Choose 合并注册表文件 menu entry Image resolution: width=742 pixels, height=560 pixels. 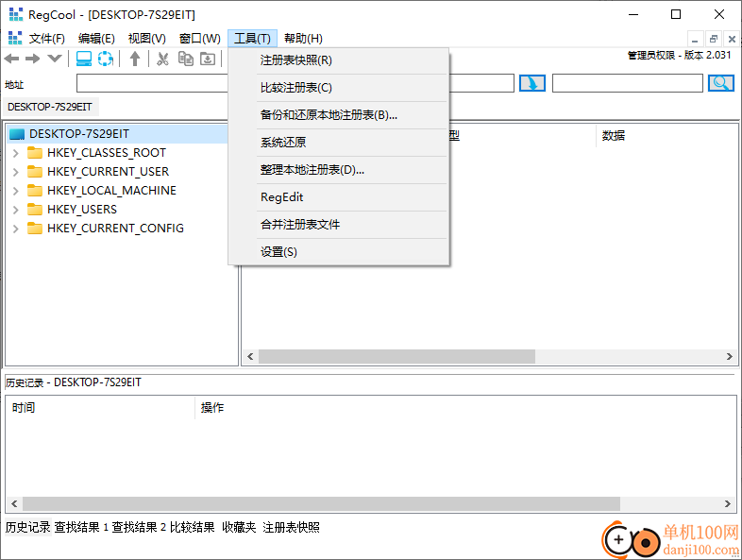(338, 225)
